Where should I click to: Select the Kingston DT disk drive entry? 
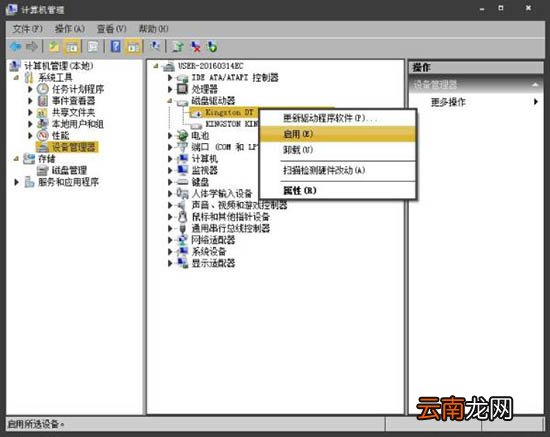229,112
